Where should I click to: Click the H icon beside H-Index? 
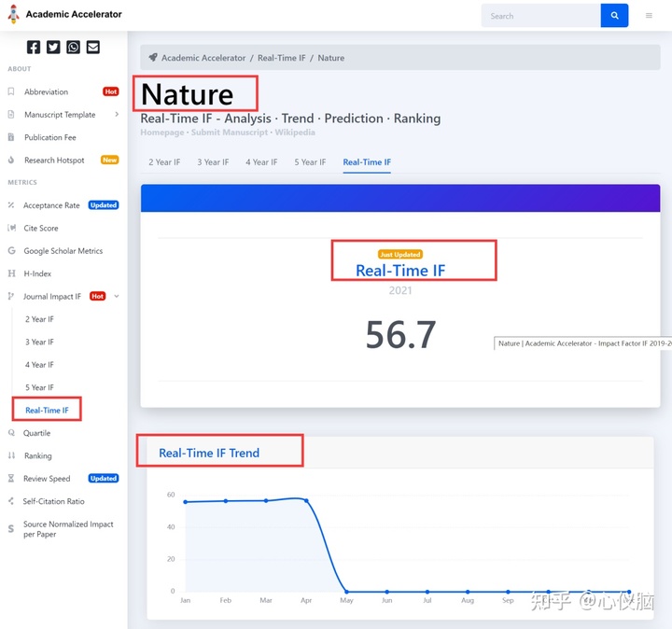click(11, 273)
